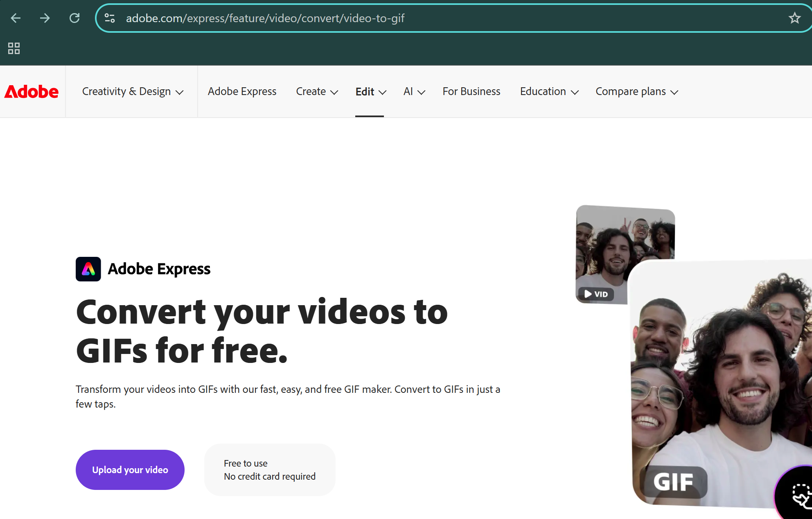Expand the AI dropdown
812x519 pixels.
pyautogui.click(x=414, y=91)
